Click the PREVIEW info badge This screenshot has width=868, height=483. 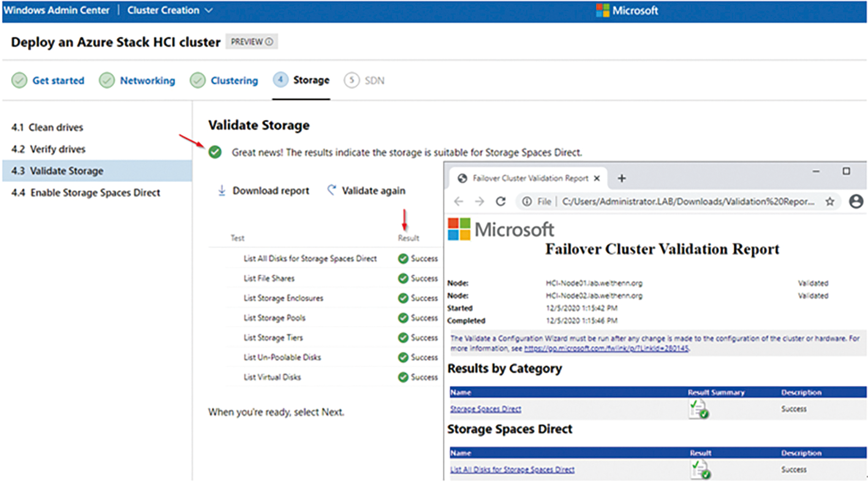click(252, 42)
